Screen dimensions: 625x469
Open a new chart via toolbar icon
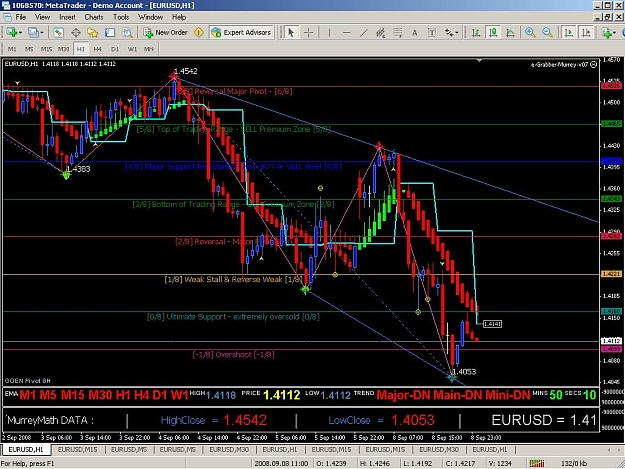click(x=11, y=32)
